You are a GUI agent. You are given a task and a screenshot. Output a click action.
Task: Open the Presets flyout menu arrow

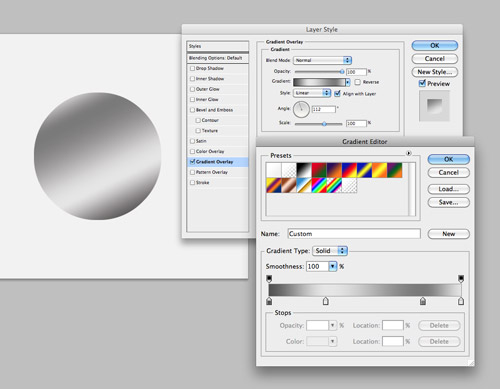point(409,153)
